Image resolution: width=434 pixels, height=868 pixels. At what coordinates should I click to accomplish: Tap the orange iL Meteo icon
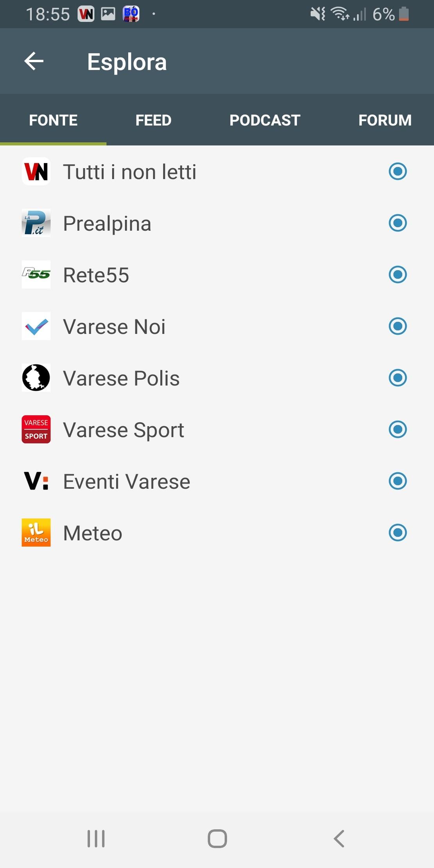coord(36,533)
